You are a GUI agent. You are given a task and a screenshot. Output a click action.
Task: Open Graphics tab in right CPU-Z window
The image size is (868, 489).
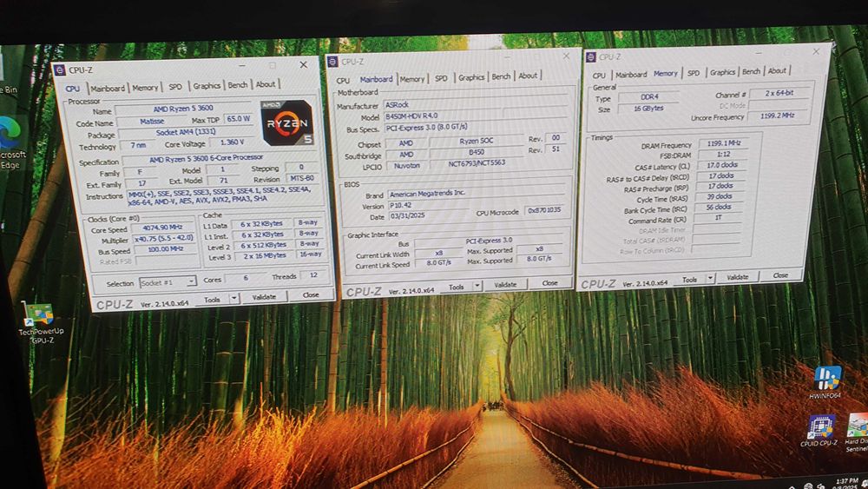pos(722,72)
